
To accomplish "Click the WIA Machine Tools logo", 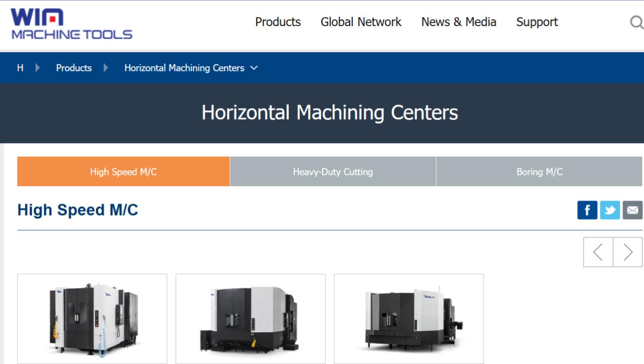I will (x=72, y=24).
